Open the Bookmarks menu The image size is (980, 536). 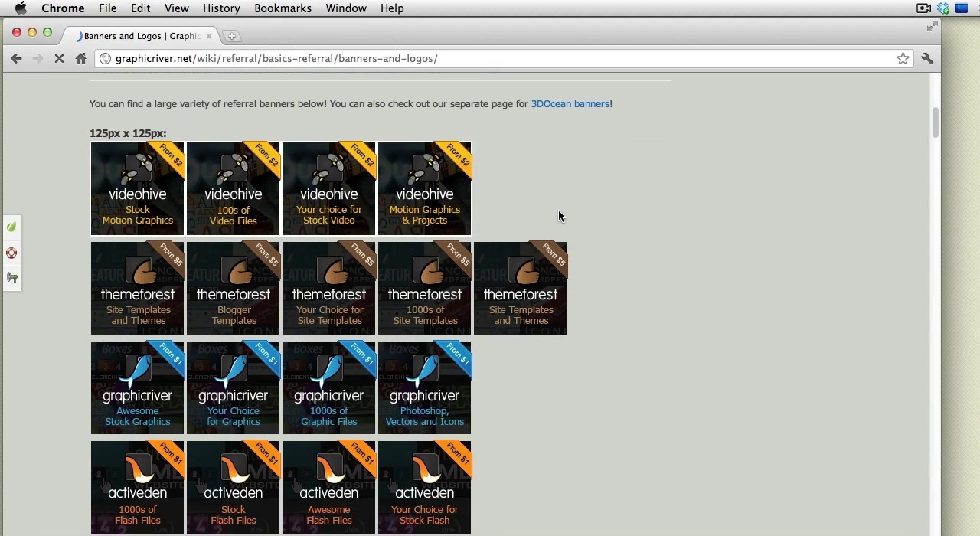click(283, 8)
